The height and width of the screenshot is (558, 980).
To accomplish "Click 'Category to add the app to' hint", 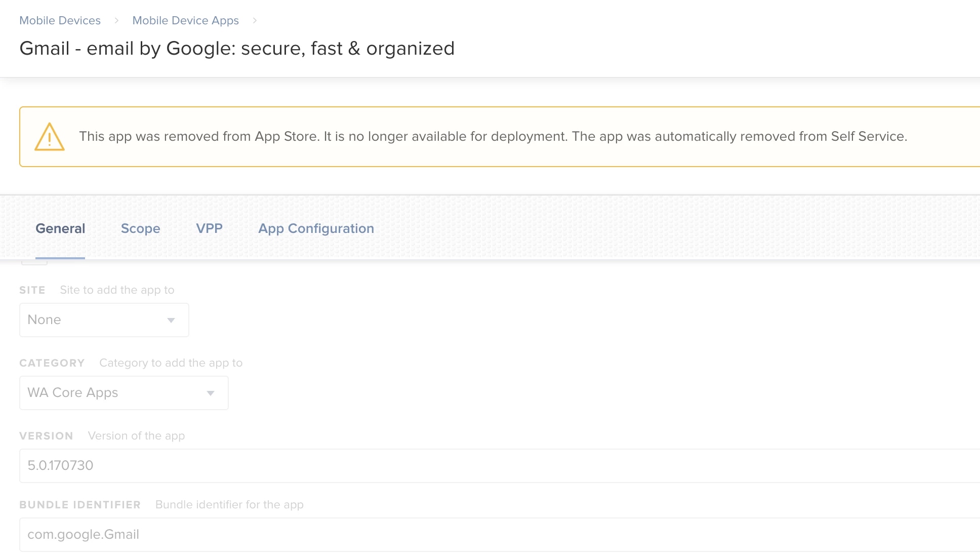I will coord(171,363).
